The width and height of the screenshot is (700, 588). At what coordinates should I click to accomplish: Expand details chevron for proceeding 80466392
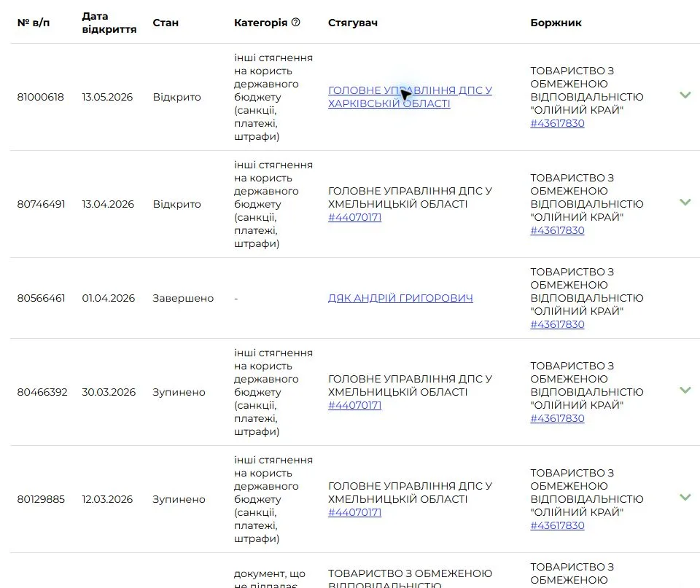(685, 390)
